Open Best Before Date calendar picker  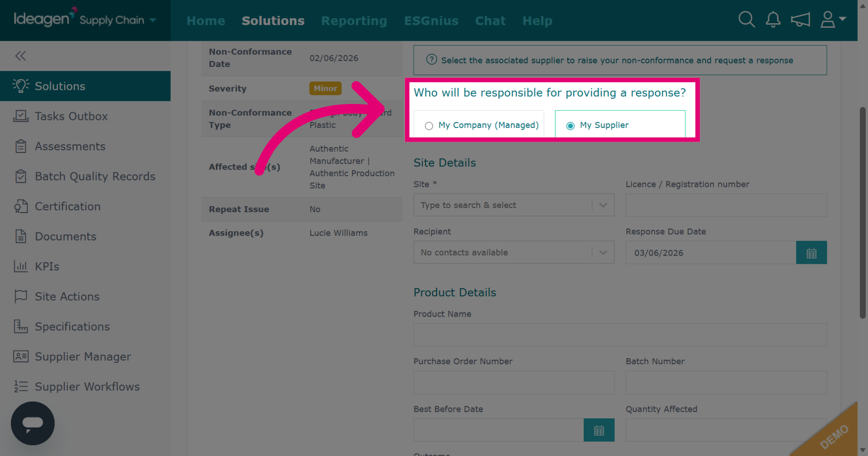tap(599, 430)
